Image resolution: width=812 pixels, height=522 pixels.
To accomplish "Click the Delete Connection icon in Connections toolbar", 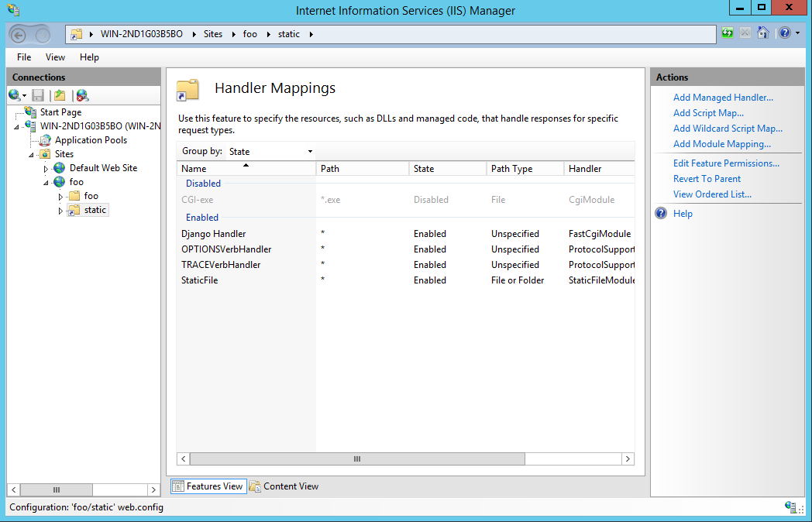I will tap(82, 95).
